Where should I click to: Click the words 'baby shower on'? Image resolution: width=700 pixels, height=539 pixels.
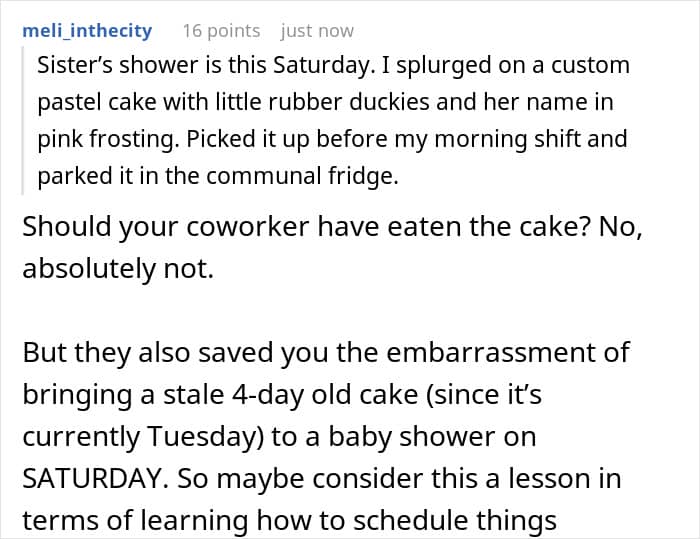(x=433, y=437)
